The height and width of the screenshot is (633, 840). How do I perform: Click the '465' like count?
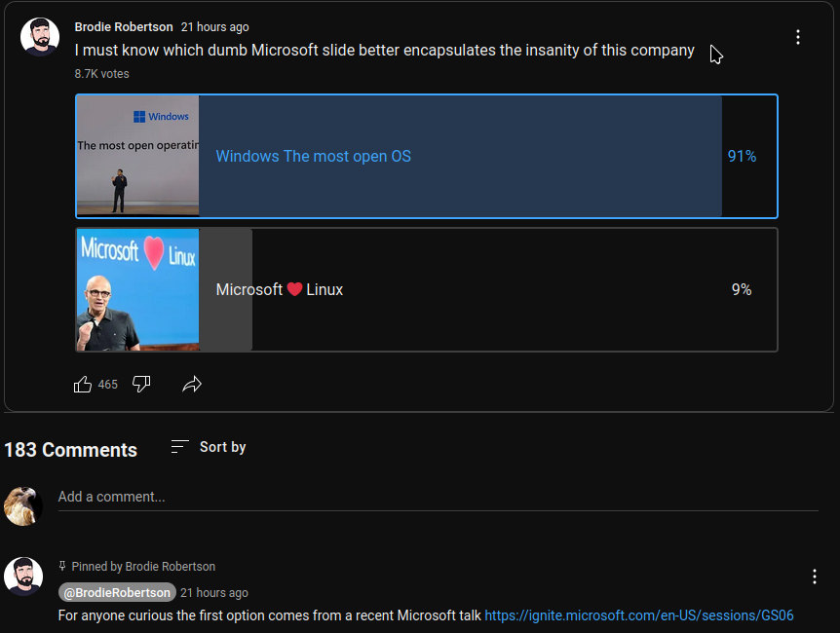coord(107,385)
